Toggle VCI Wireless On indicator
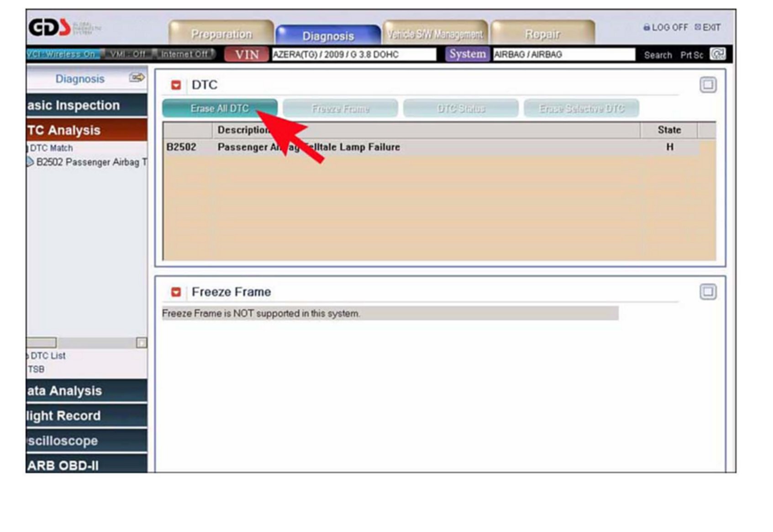The image size is (773, 532). [x=62, y=54]
